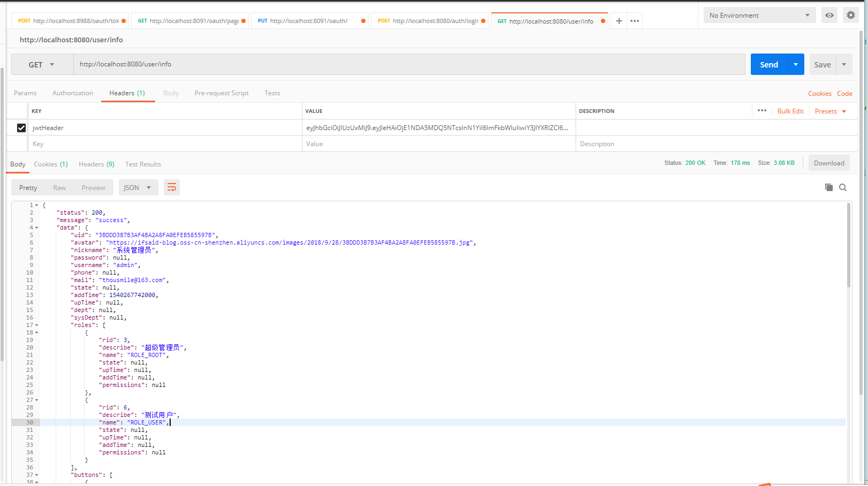Viewport: 868px width, 486px height.
Task: Collapse the root object at line 1
Action: (37, 205)
